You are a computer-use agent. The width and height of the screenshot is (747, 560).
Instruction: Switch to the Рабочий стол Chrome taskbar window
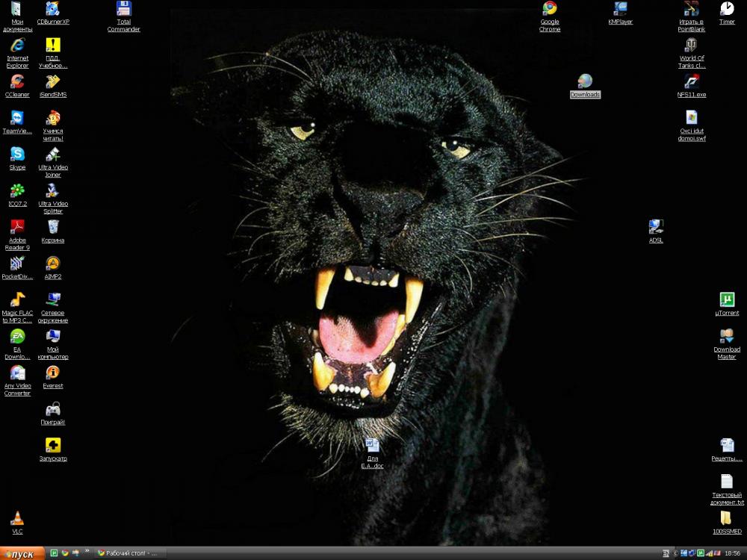click(x=128, y=553)
